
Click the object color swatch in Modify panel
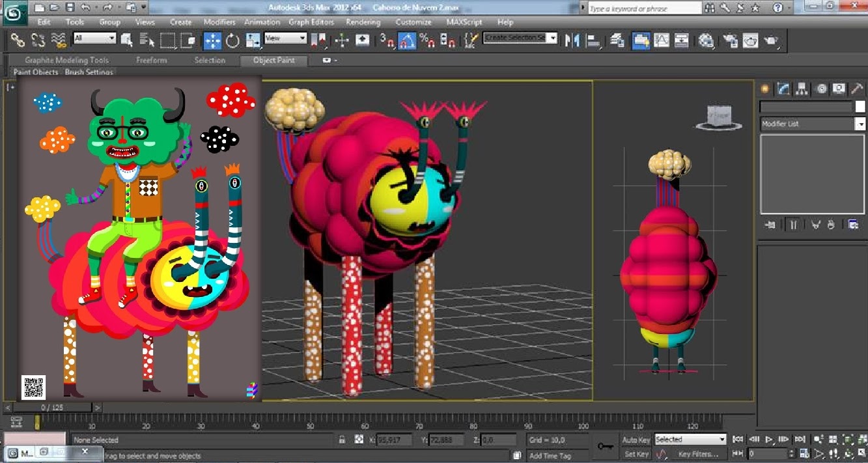tap(860, 106)
